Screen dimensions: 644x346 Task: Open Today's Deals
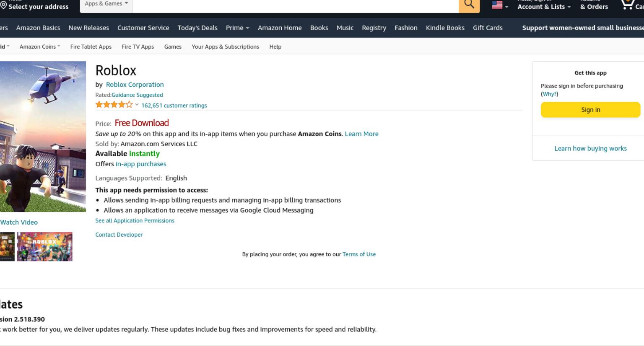point(197,28)
